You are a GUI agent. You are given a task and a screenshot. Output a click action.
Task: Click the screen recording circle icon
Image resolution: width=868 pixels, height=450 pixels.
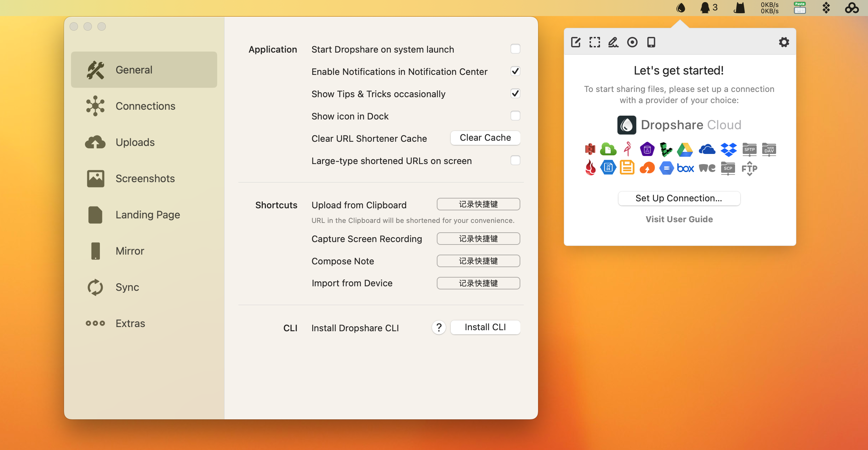[x=632, y=42]
